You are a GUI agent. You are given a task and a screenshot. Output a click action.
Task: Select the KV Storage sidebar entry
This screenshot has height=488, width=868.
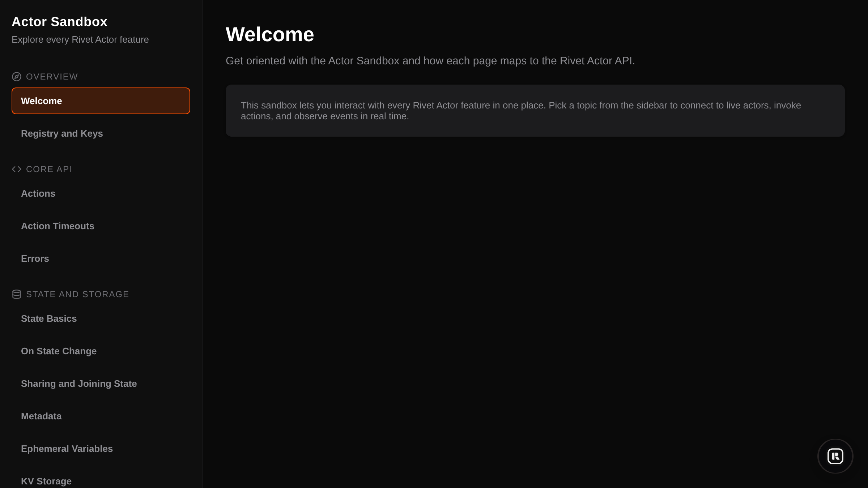(x=46, y=481)
